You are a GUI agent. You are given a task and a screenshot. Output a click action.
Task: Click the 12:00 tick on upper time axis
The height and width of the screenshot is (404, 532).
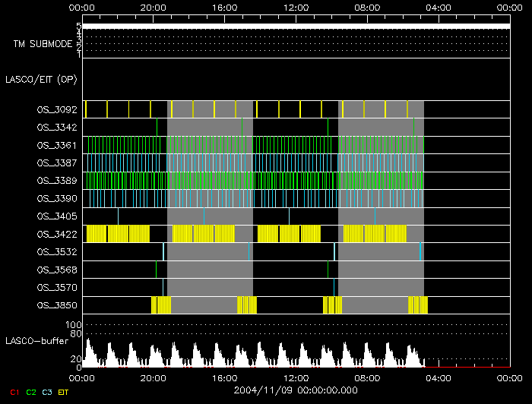[295, 7]
